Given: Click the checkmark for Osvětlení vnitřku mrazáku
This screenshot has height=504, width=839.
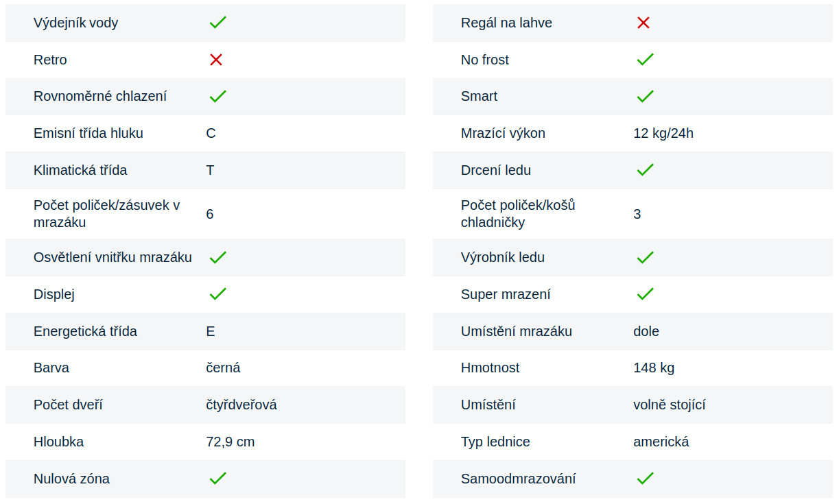Looking at the screenshot, I should tap(217, 258).
